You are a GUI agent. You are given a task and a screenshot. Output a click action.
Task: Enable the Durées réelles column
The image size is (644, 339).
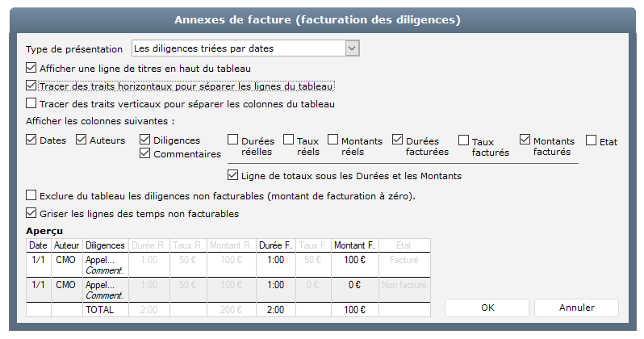coord(233,139)
